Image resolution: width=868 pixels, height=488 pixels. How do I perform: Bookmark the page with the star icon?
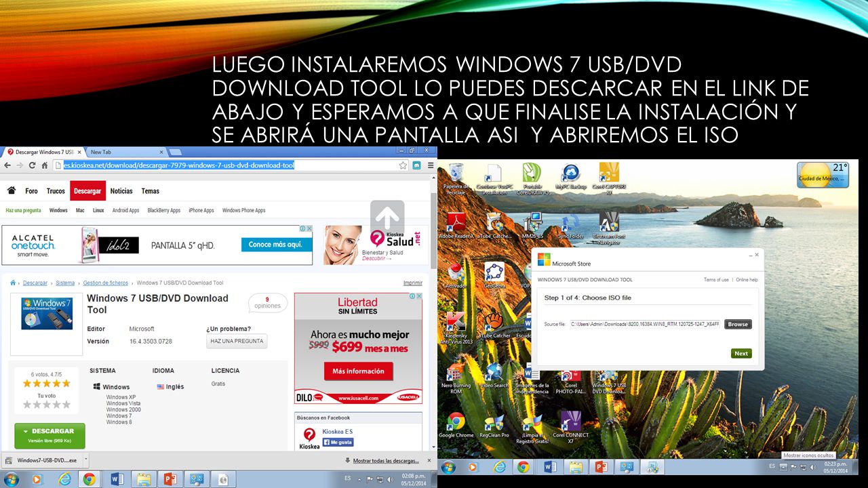[403, 165]
